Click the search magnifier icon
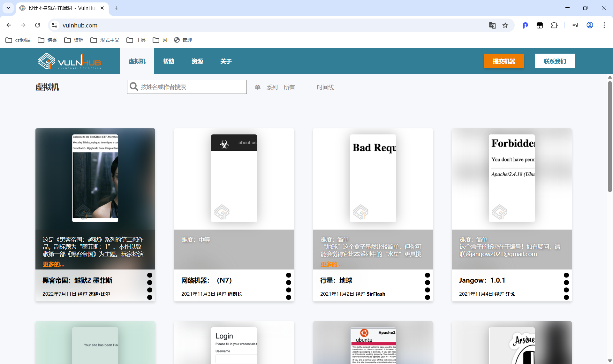Image resolution: width=613 pixels, height=364 pixels. click(134, 87)
